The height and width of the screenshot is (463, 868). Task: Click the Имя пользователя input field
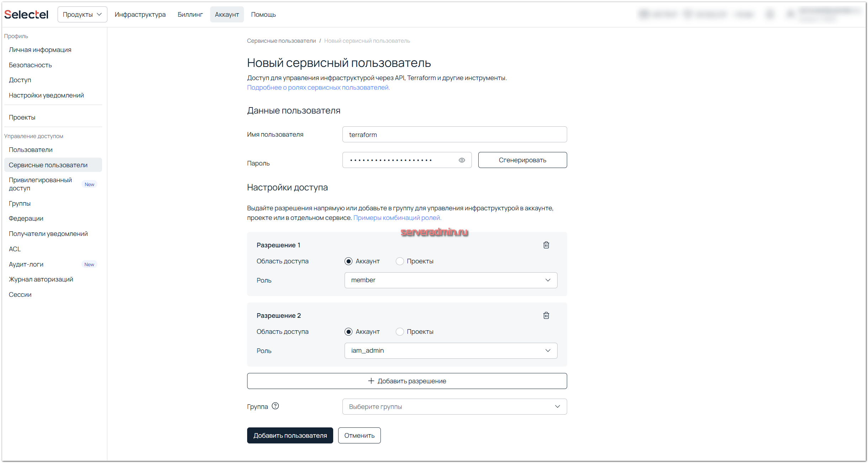454,135
